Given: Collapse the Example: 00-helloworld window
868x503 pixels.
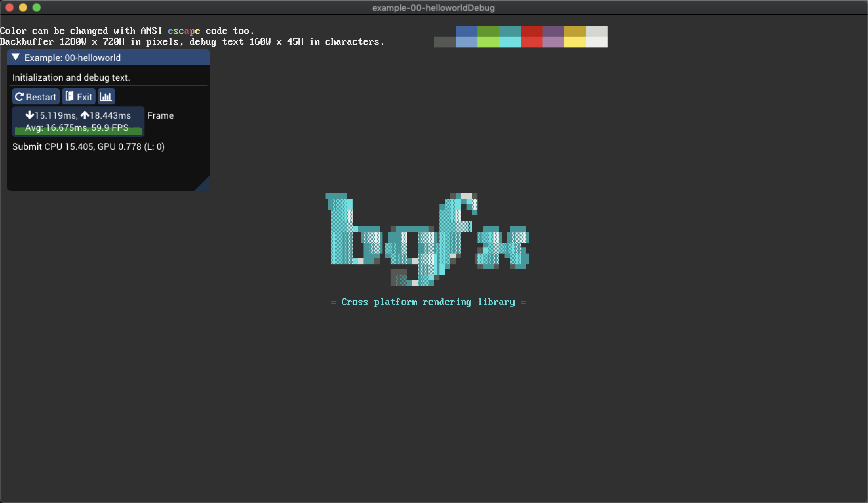Looking at the screenshot, I should click(x=16, y=58).
